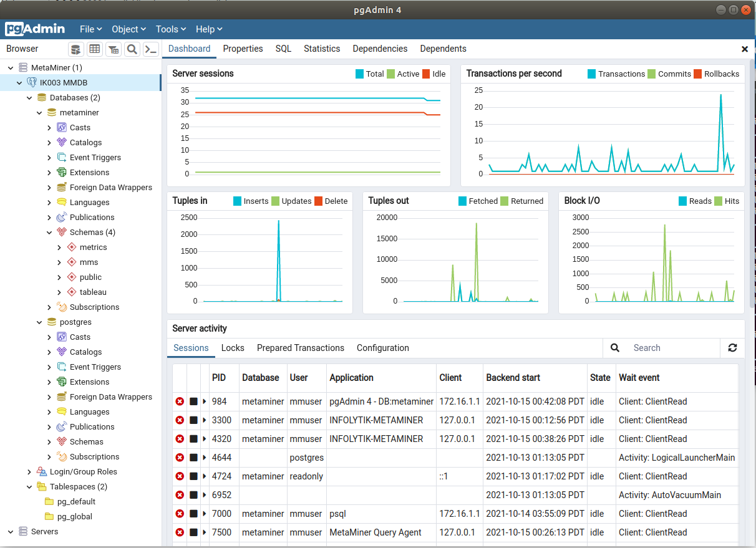Click the 'readonly' user cell
Image resolution: width=756 pixels, height=548 pixels.
click(306, 476)
